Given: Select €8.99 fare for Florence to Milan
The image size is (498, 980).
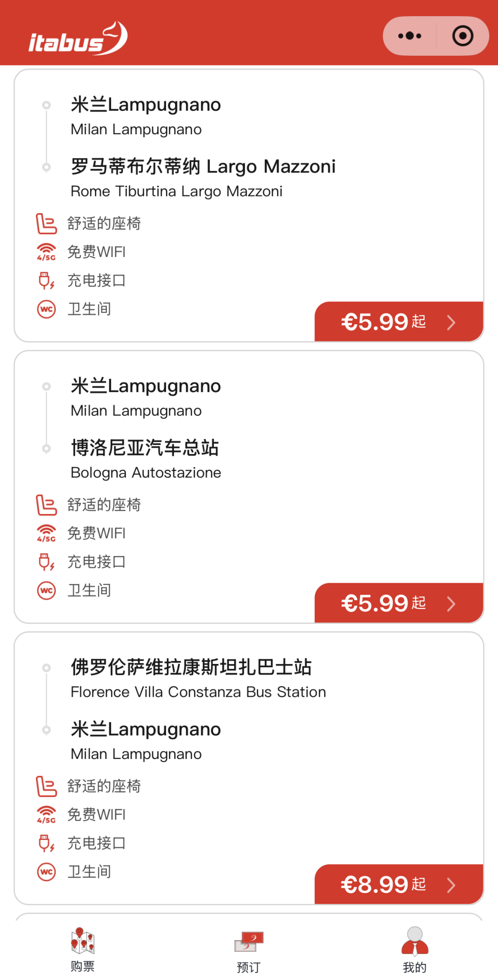Looking at the screenshot, I should 383,884.
